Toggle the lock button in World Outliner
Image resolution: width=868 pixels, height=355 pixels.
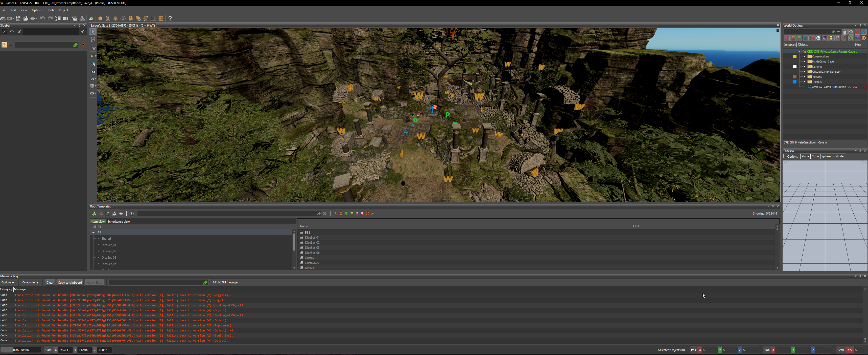point(845,32)
